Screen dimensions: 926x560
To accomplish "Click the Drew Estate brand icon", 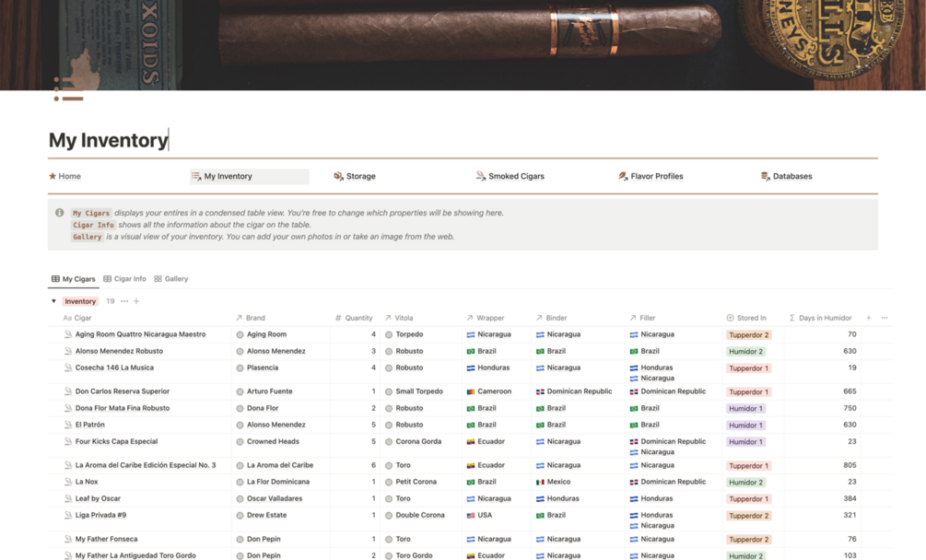I will (240, 515).
